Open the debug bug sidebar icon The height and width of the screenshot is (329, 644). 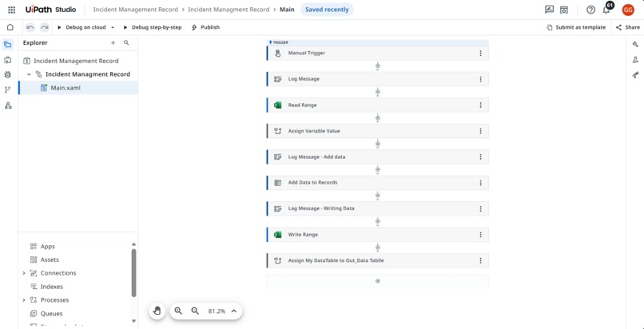[x=7, y=74]
